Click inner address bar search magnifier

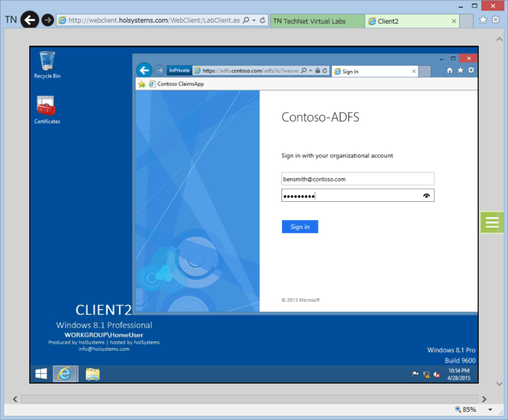point(304,70)
